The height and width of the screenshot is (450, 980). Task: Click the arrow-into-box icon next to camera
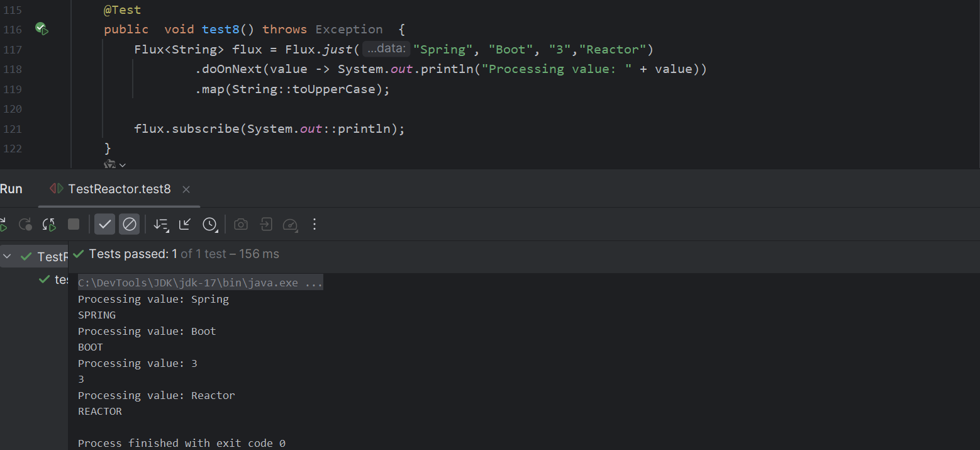tap(265, 224)
